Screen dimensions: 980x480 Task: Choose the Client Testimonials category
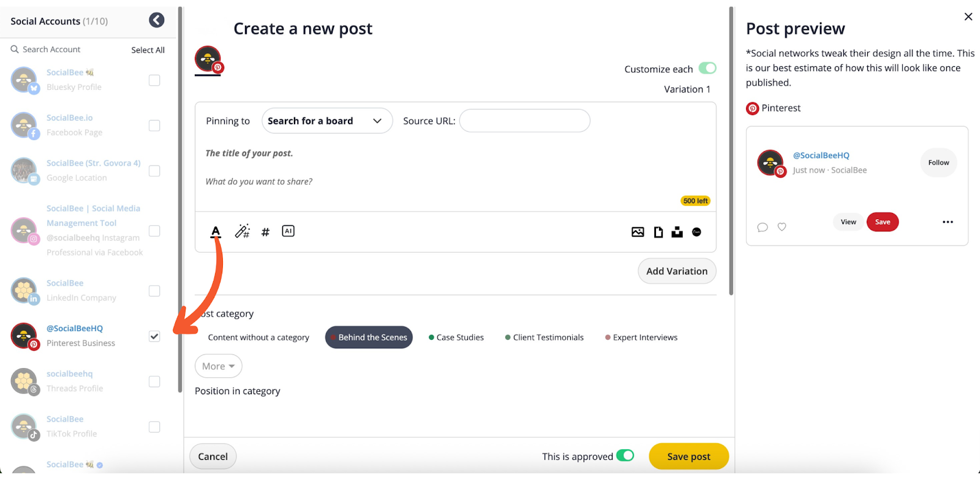[545, 337]
